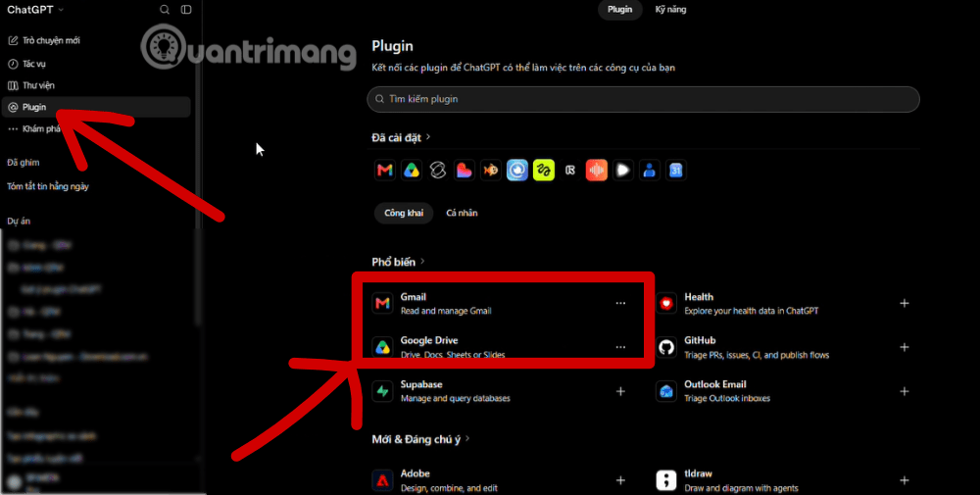Open the Health plugin title

[x=699, y=297]
